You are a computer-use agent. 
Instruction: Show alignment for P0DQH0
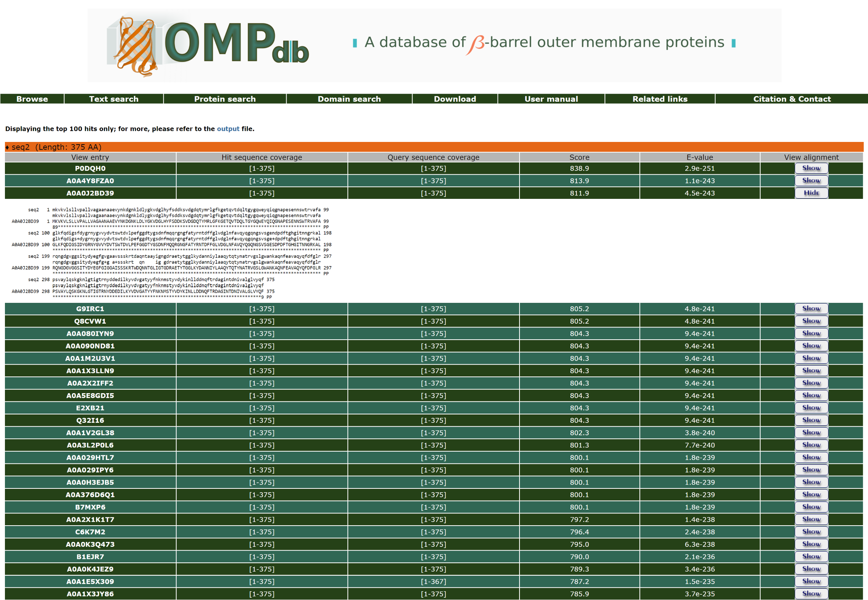coord(811,168)
